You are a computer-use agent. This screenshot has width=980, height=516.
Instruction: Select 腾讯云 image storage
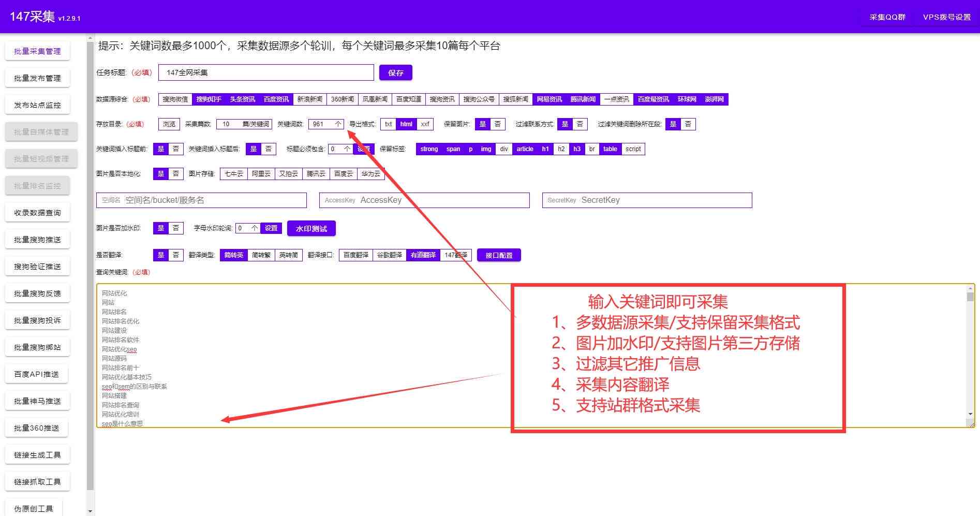click(x=316, y=174)
